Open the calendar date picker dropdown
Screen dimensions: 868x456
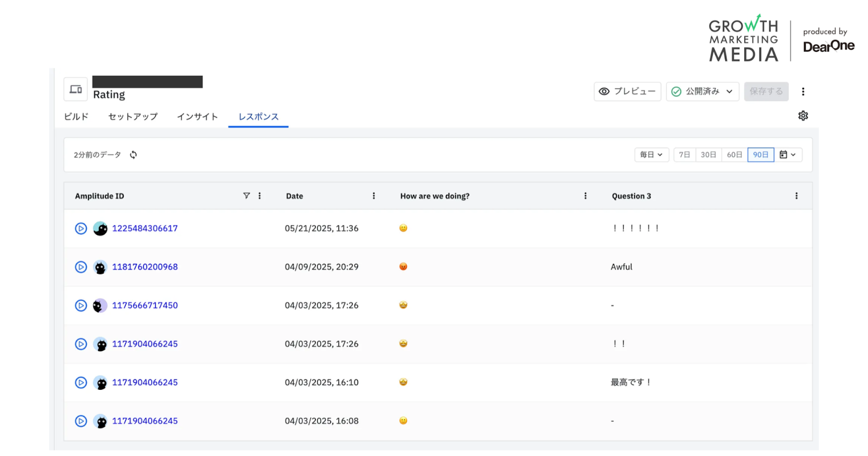point(788,155)
